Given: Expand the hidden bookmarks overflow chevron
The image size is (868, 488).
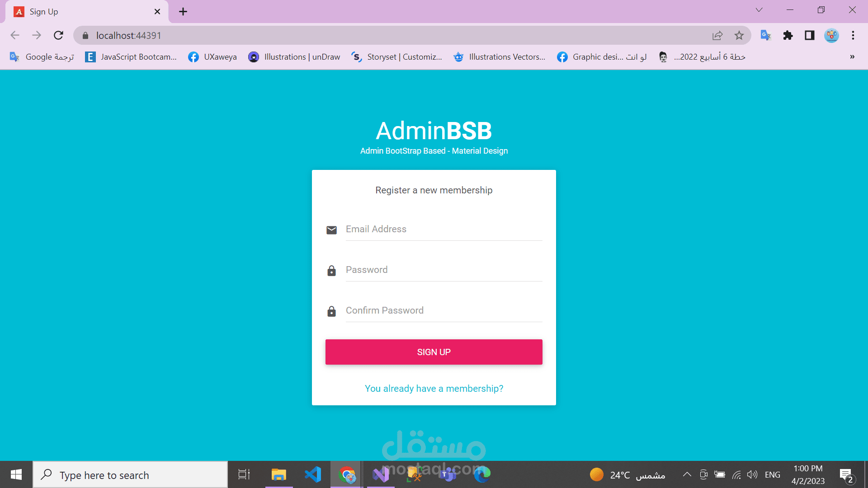Looking at the screenshot, I should [852, 57].
